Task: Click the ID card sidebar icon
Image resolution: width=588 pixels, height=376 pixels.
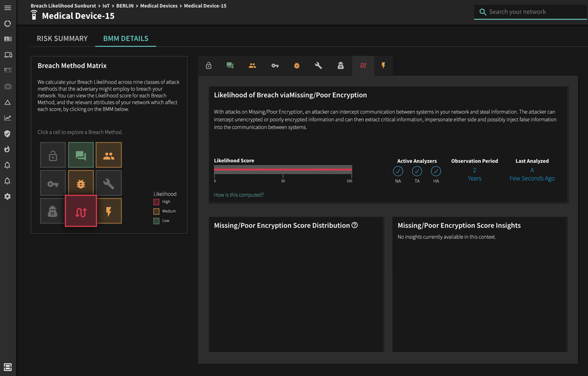Action: [x=8, y=39]
